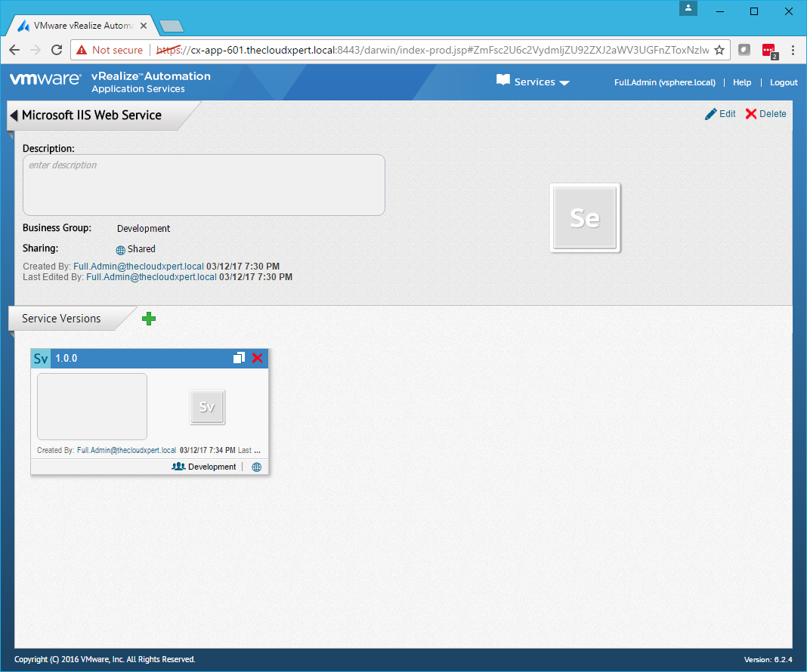Delete version 1.0.0 with red X
807x672 pixels.
tap(258, 358)
